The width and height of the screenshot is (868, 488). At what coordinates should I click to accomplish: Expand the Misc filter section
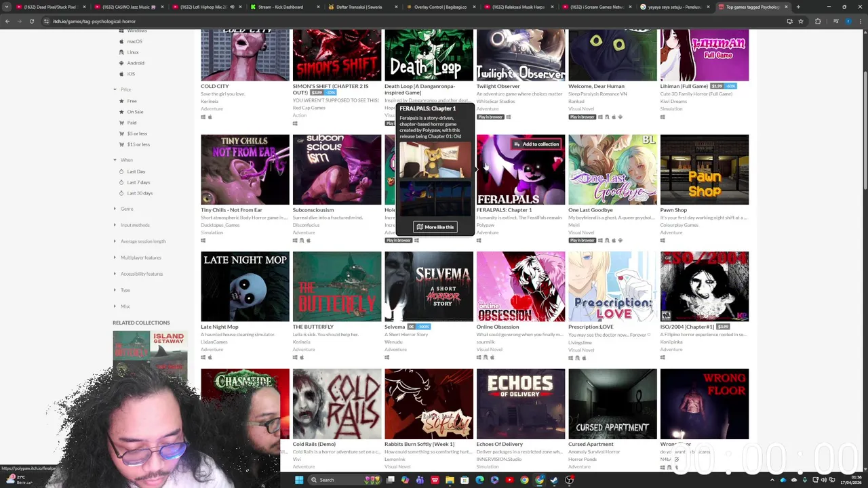pos(122,306)
